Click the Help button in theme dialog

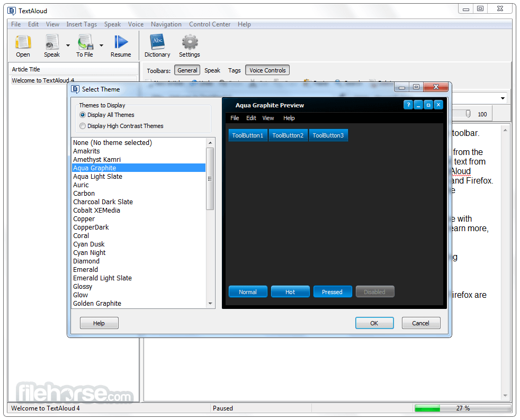point(99,323)
